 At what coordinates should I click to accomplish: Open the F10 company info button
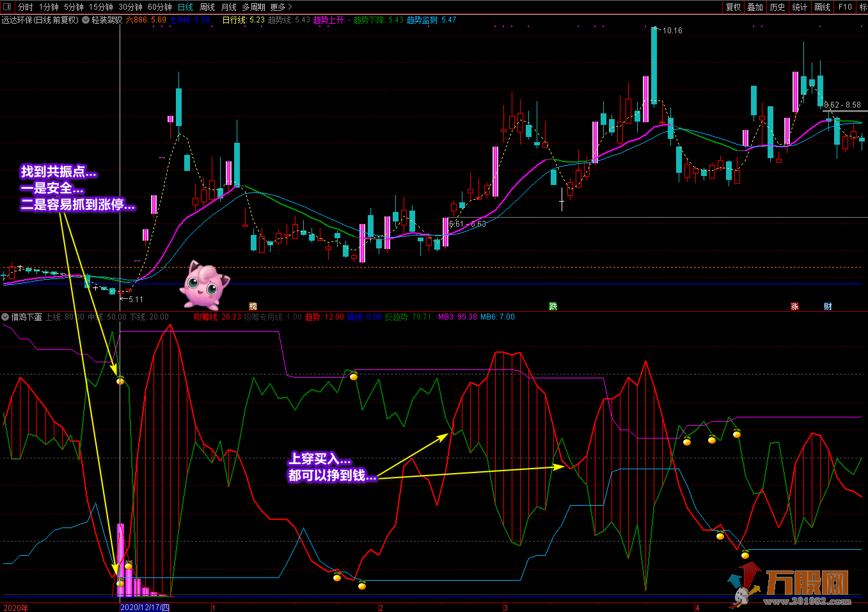(845, 7)
